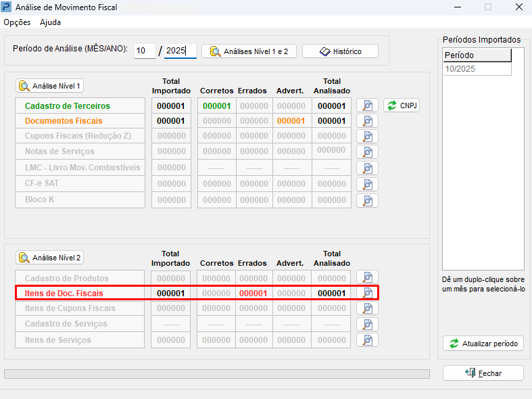This screenshot has width=532, height=399.
Task: Open details icon for Bloco K row
Action: [367, 200]
